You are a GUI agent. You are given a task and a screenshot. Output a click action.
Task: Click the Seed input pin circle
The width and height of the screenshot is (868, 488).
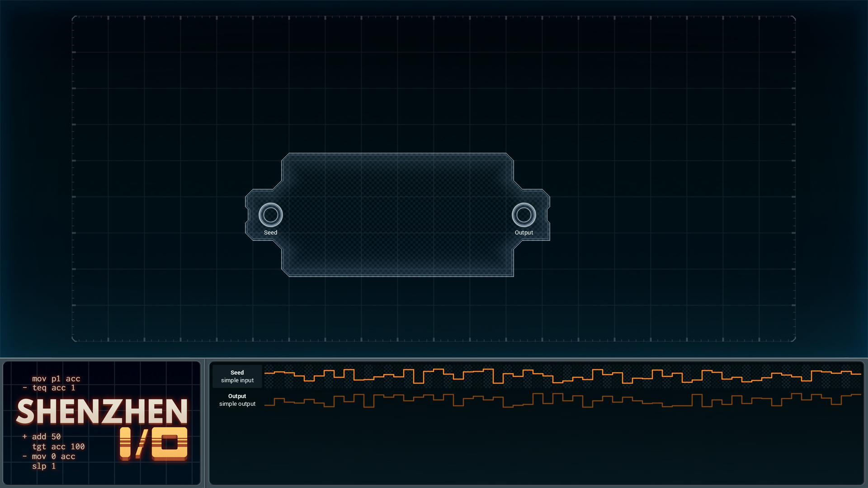pyautogui.click(x=270, y=215)
